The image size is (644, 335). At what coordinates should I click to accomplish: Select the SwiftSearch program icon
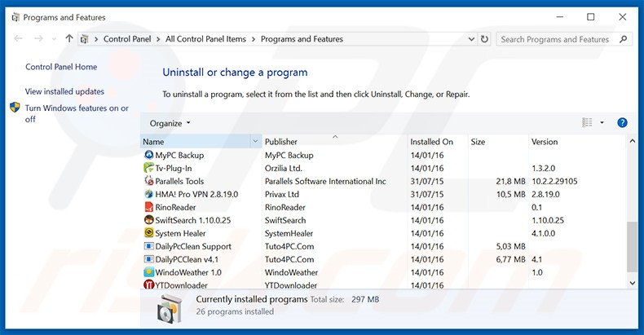click(148, 220)
